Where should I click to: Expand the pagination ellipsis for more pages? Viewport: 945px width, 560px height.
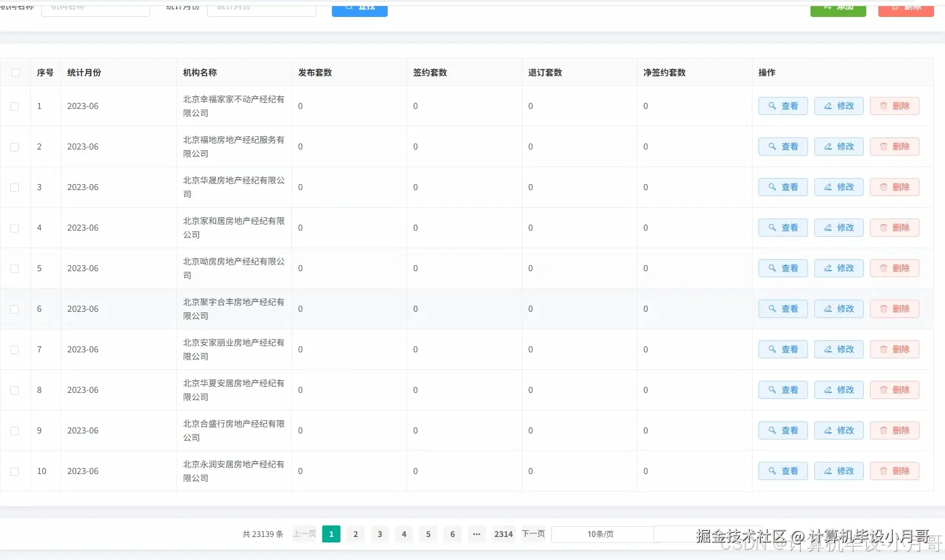coord(476,534)
